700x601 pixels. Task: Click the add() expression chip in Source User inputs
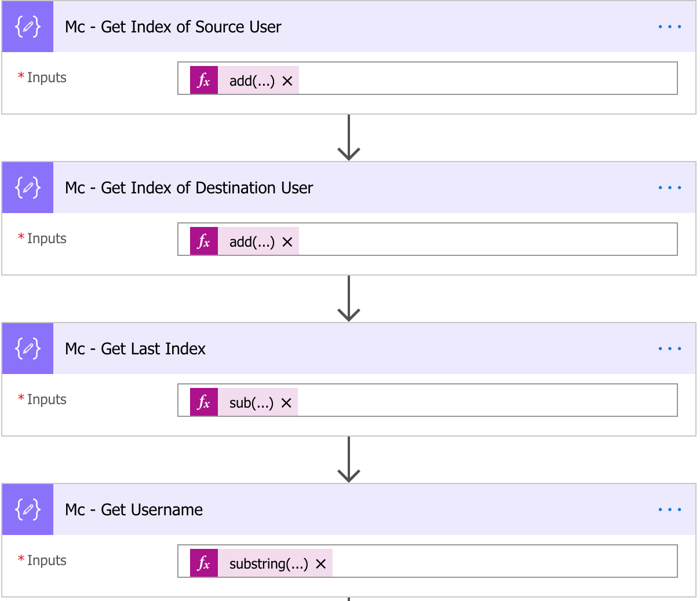pyautogui.click(x=255, y=81)
